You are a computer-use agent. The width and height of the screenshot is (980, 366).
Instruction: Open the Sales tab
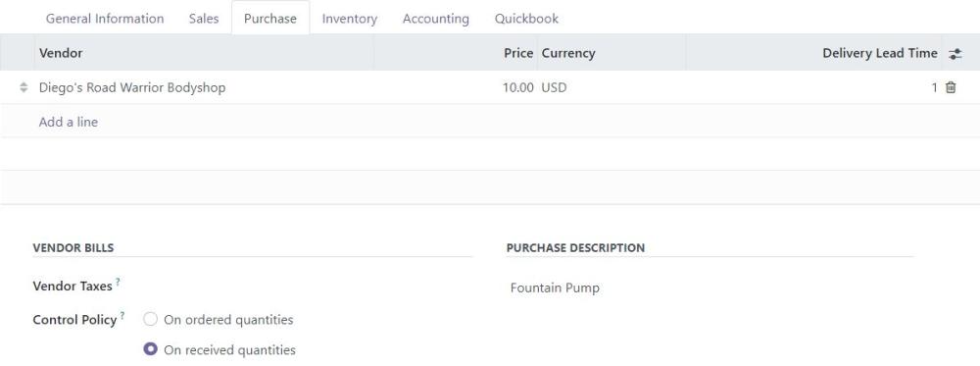coord(204,18)
